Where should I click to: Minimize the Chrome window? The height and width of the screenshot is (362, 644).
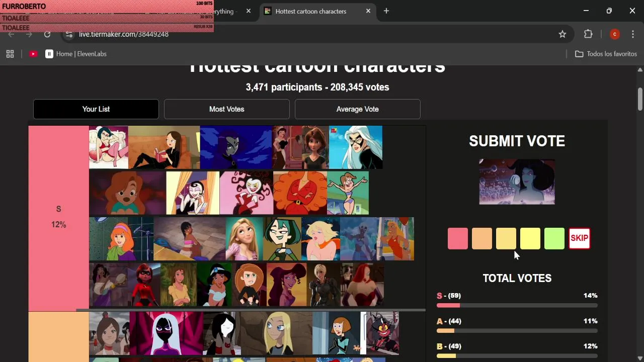(586, 11)
